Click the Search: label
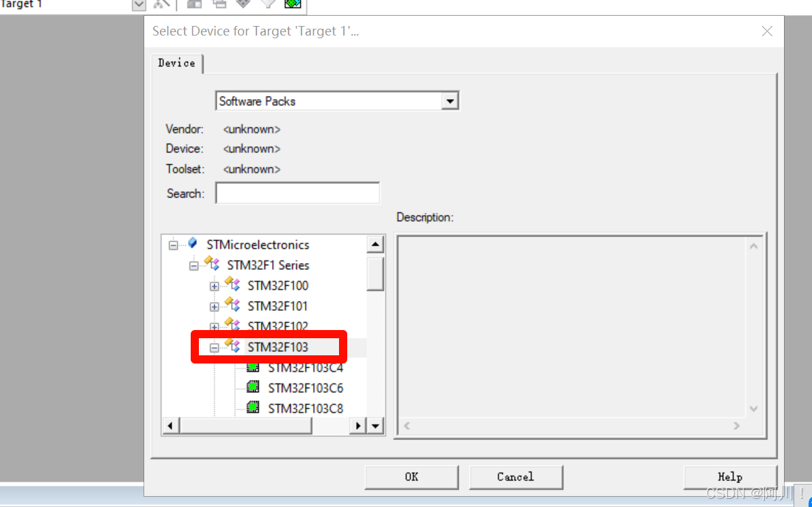The height and width of the screenshot is (507, 812). 185,193
